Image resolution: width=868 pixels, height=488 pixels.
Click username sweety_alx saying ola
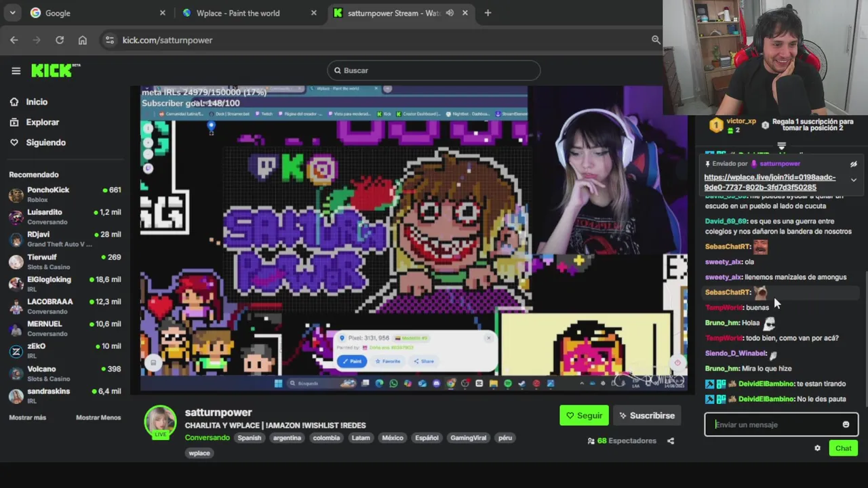(724, 262)
